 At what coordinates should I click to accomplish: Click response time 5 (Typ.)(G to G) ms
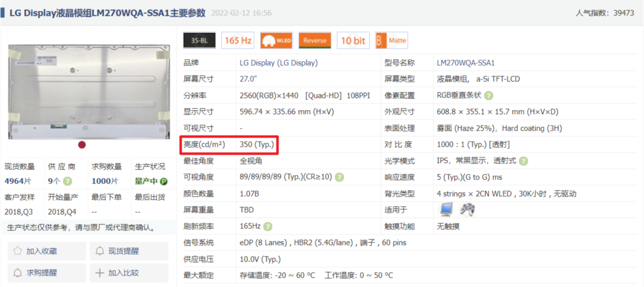(x=469, y=177)
